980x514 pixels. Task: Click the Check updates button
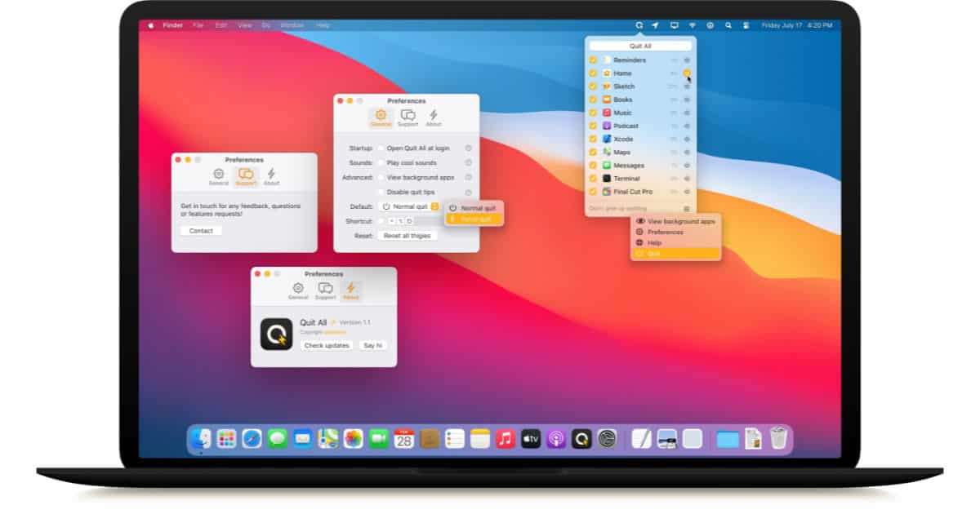point(327,346)
